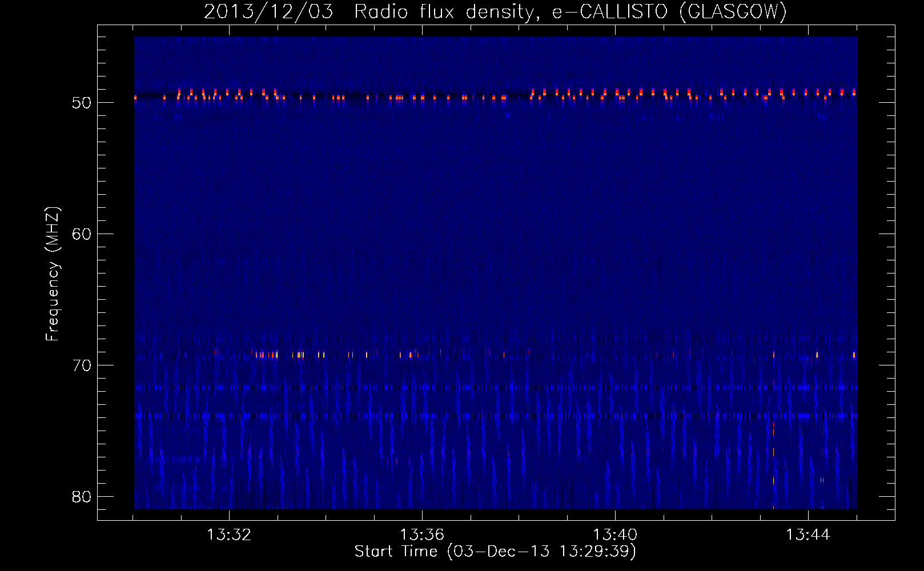Click the 13:40 time tick label

[x=615, y=535]
